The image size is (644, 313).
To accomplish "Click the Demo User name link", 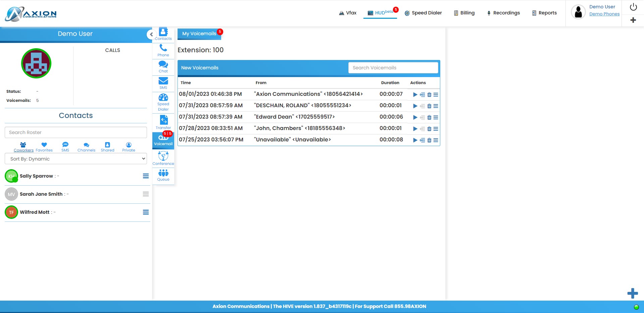I will 602,7.
